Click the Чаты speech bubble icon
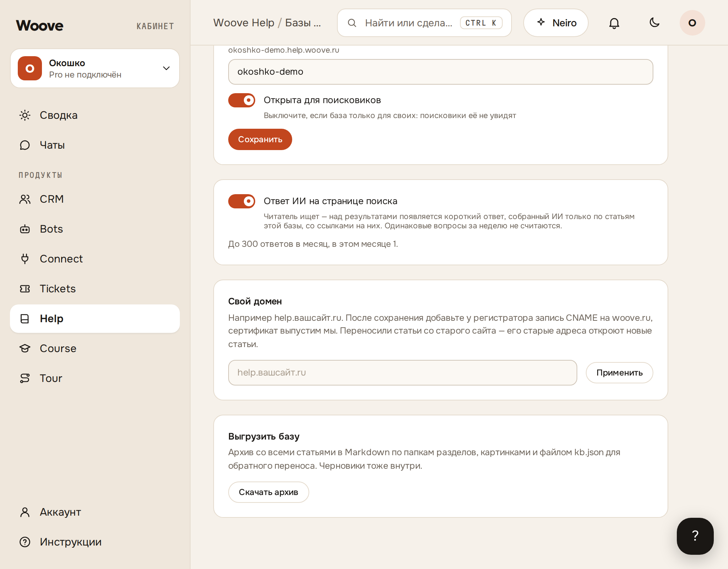This screenshot has height=569, width=728. coord(25,145)
